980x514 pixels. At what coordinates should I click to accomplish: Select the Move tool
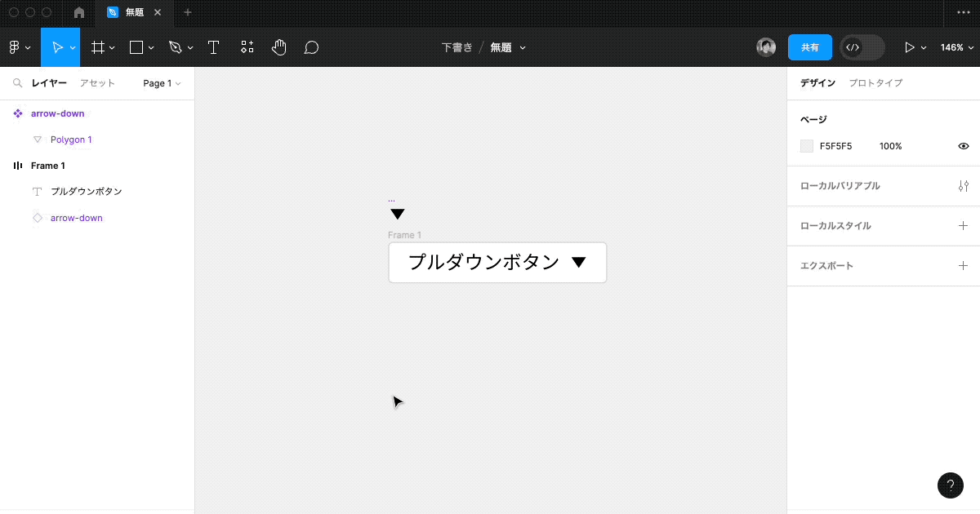point(58,47)
